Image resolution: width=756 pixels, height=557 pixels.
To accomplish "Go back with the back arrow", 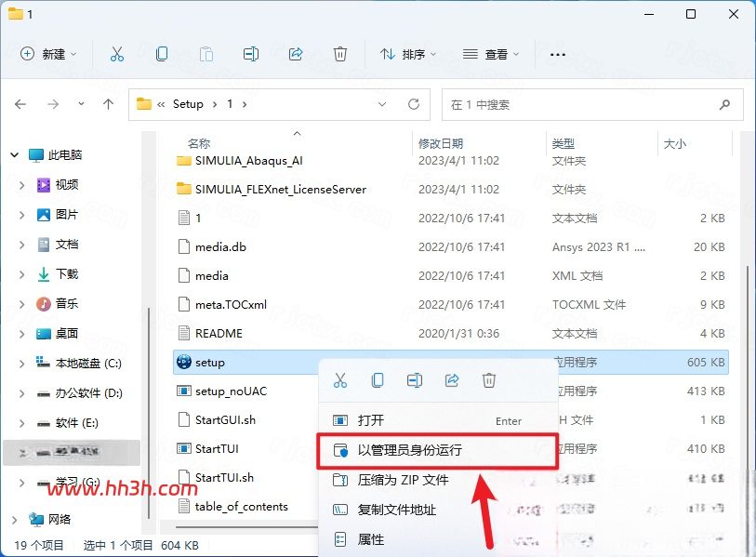I will click(x=20, y=104).
